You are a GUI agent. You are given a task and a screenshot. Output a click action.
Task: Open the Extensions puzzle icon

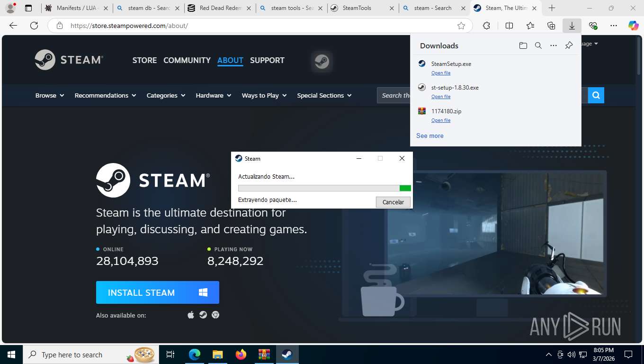pyautogui.click(x=486, y=26)
